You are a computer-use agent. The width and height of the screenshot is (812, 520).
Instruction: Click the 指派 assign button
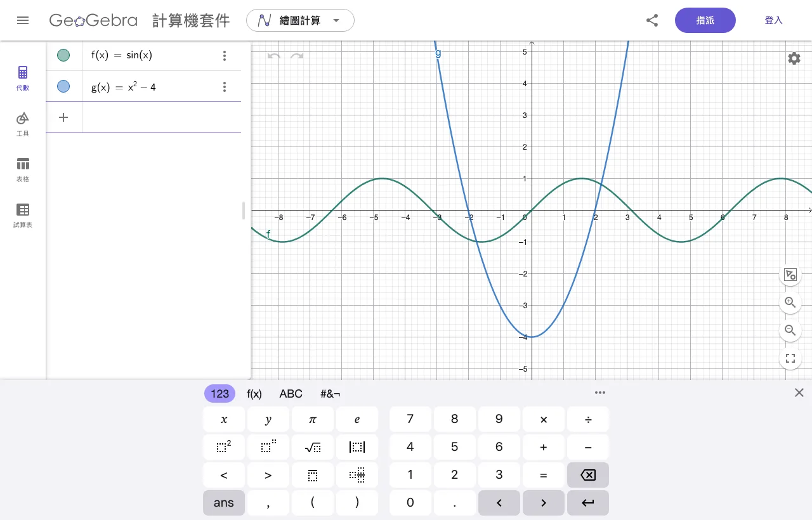[705, 20]
